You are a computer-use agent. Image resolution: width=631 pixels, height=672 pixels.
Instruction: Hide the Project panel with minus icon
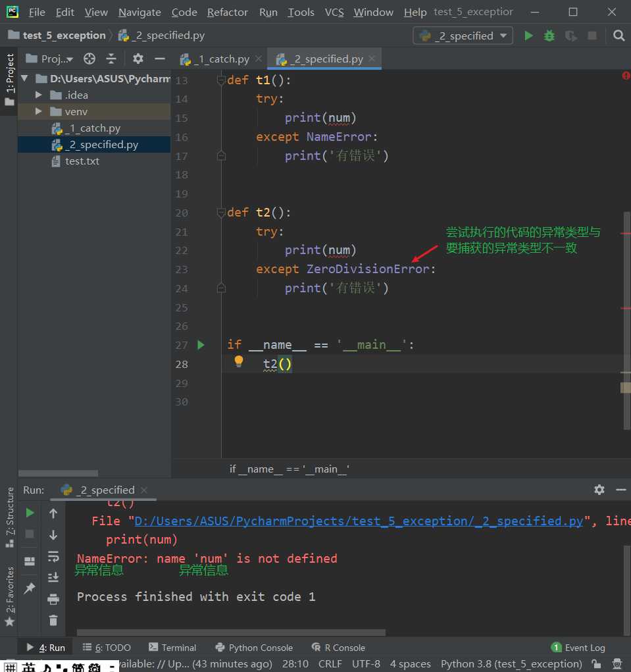[160, 59]
